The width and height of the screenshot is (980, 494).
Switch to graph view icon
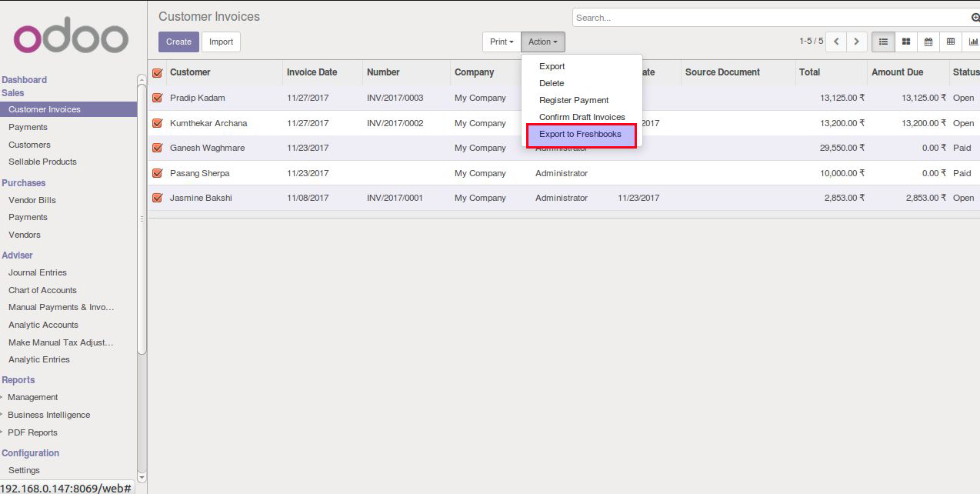(972, 42)
